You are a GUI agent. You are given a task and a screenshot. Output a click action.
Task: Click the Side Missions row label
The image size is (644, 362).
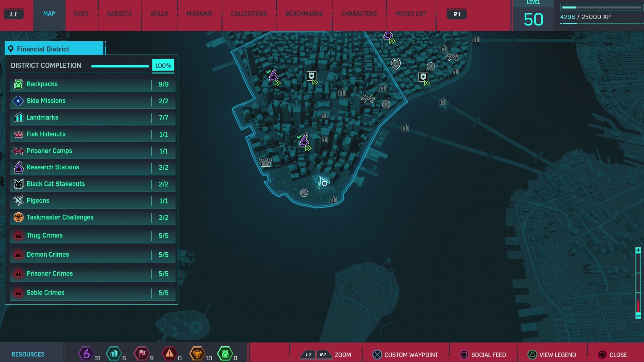[x=46, y=101]
